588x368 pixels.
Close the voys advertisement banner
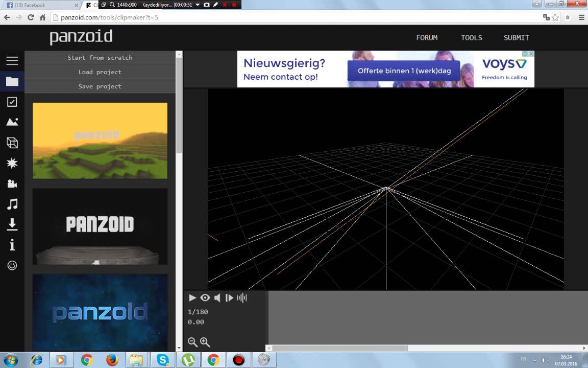pyautogui.click(x=531, y=54)
